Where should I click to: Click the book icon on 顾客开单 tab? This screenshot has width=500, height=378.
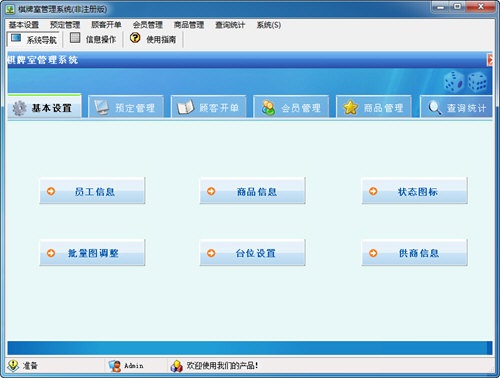tap(185, 107)
